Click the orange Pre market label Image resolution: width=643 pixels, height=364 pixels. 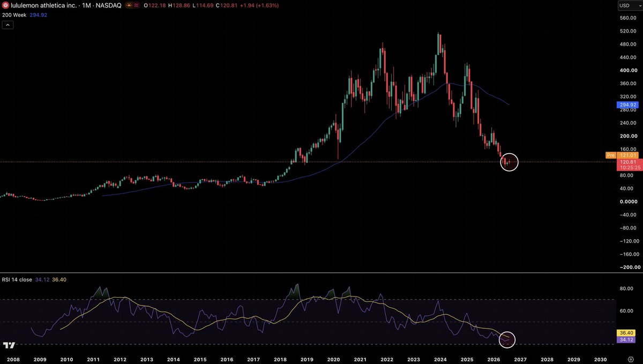click(x=611, y=155)
